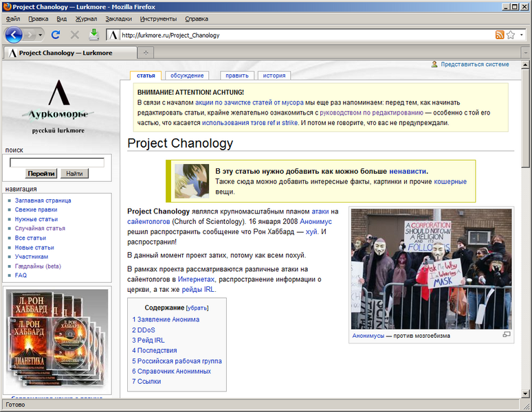
Task: Open the Свежие правки link
Action: (x=36, y=209)
